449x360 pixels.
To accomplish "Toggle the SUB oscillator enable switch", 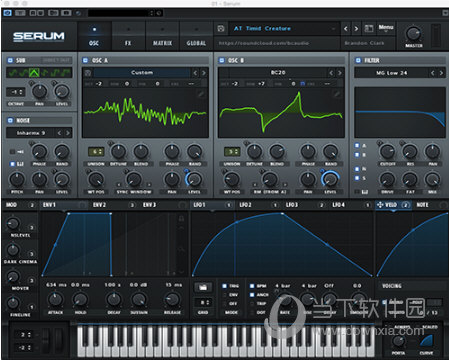I will coord(10,60).
